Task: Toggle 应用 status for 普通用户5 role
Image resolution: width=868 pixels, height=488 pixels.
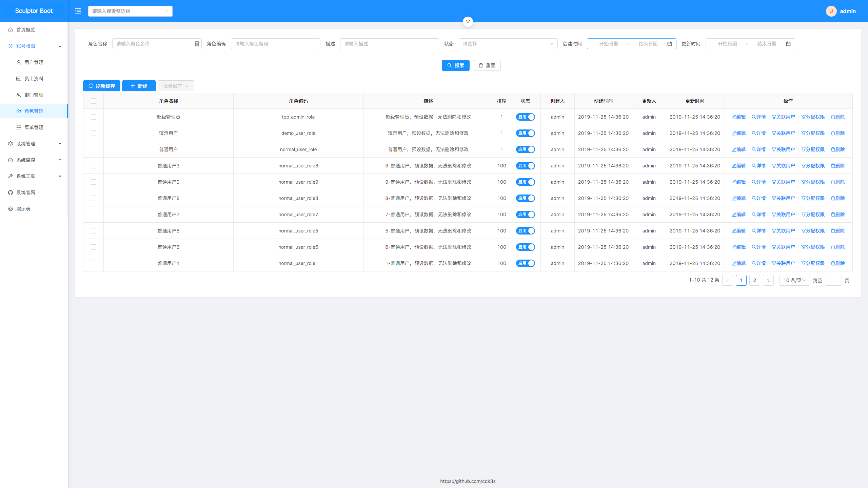Action: tap(525, 230)
